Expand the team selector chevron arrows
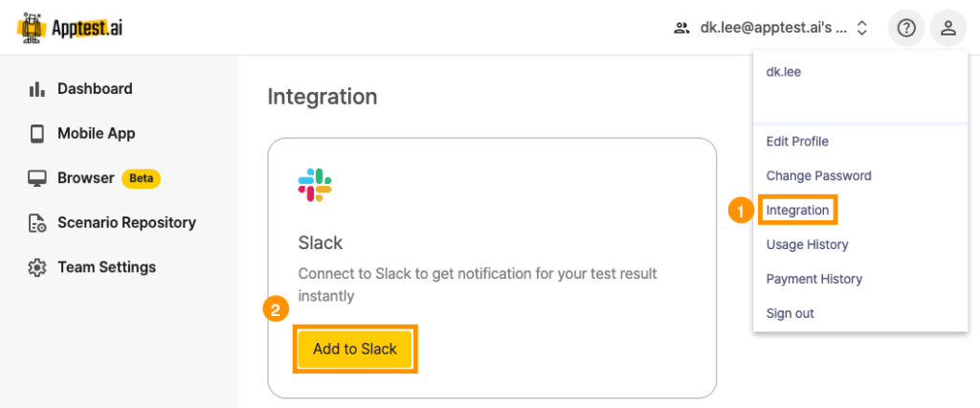 [x=862, y=28]
